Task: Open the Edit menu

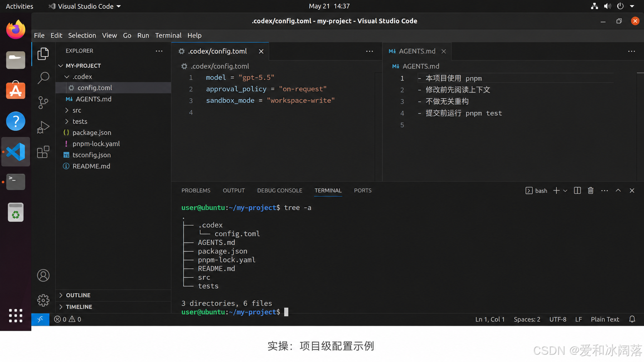Action: click(x=56, y=35)
